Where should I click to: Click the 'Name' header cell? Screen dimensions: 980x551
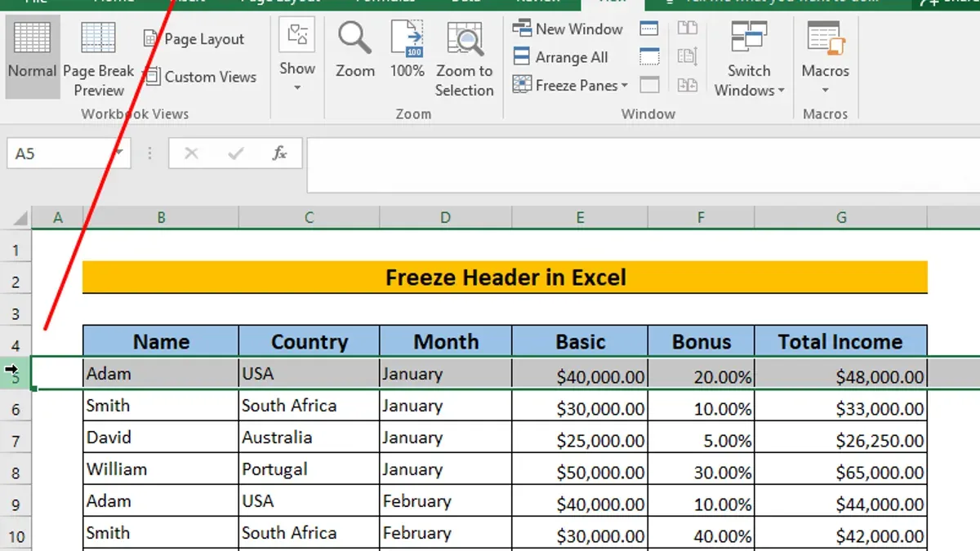coord(161,341)
